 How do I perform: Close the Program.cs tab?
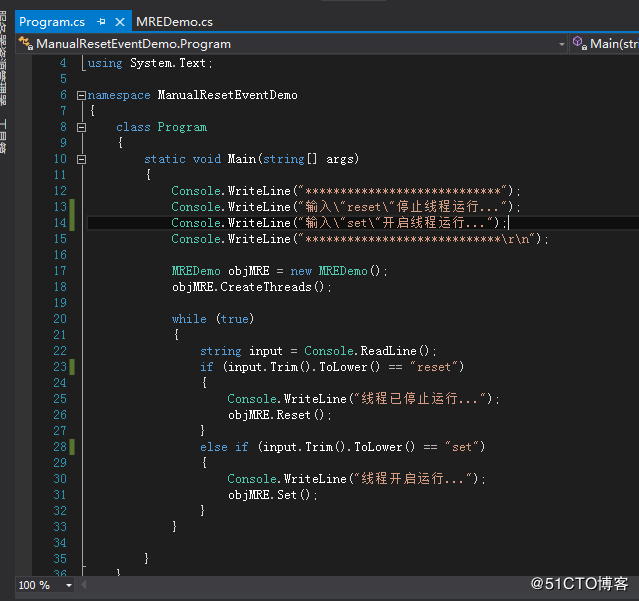(x=120, y=22)
